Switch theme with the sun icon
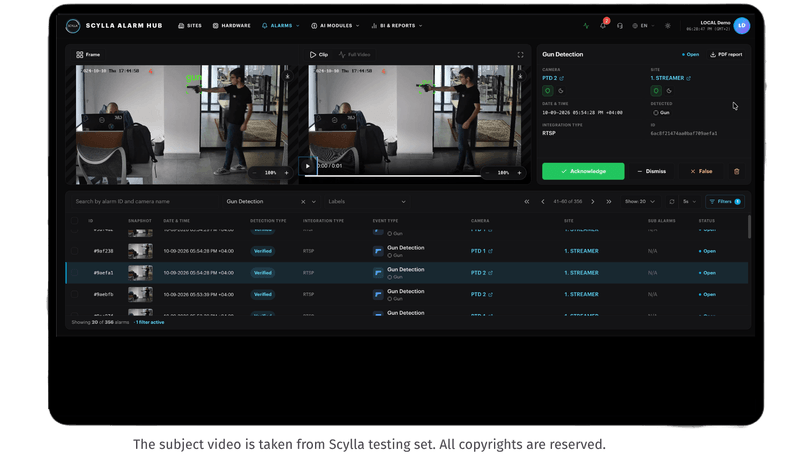Screen dimensions: 812x462 tap(668, 25)
